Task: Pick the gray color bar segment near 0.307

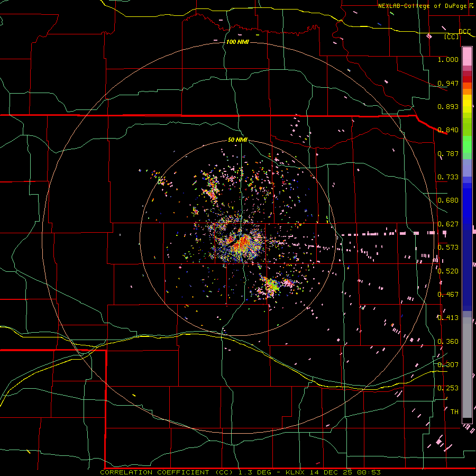Action: click(467, 370)
